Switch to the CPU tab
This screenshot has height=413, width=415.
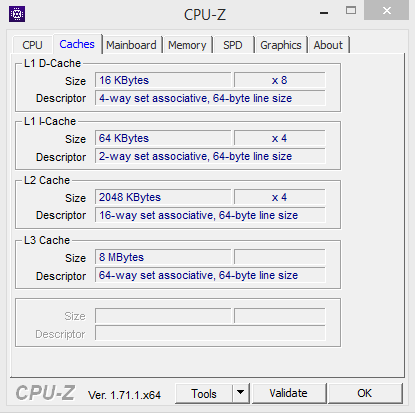pos(32,45)
